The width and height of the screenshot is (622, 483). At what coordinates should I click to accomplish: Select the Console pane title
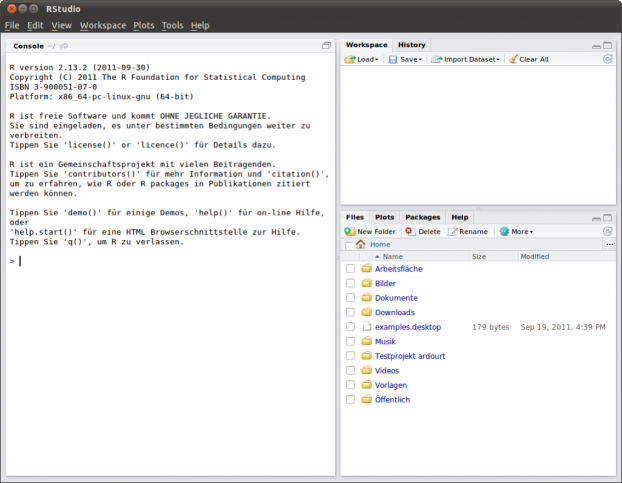[28, 46]
